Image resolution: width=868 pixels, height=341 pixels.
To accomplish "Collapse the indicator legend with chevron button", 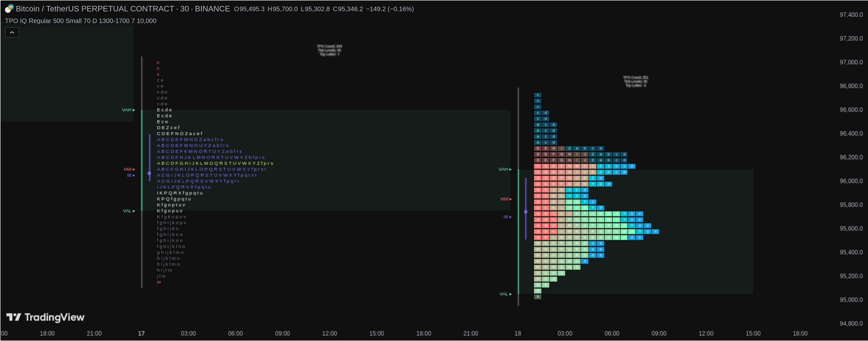I will 12,32.
